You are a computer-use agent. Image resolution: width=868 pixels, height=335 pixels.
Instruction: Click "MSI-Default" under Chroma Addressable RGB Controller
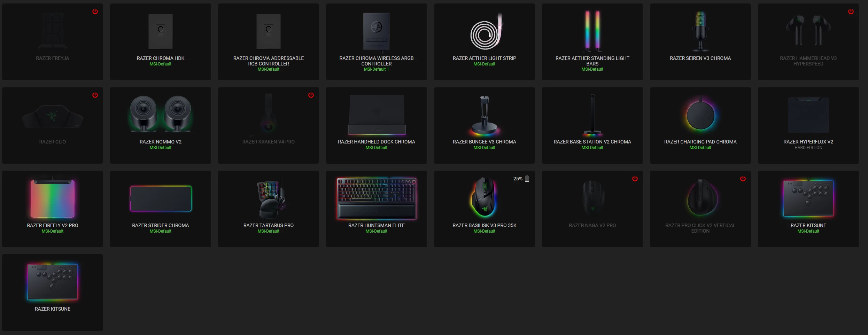pyautogui.click(x=269, y=69)
